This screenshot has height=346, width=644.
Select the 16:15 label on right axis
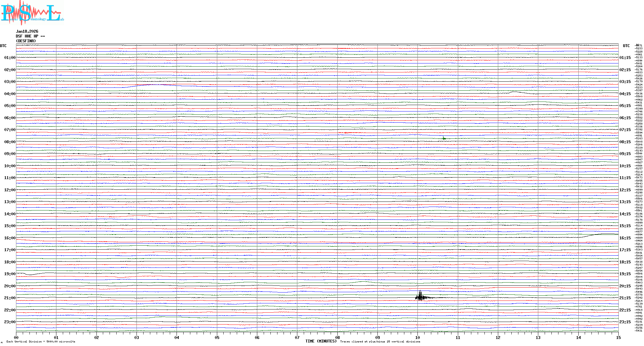(625, 238)
